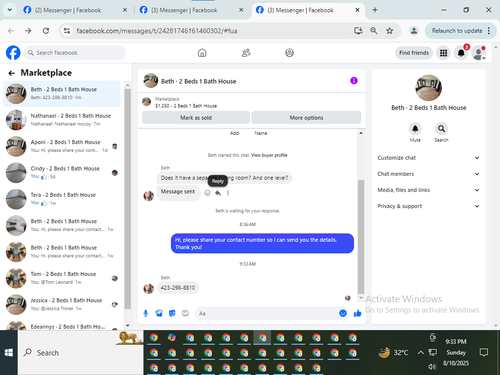Viewport: 500px width, 375px height.
Task: Open Chrome zoom magnifier icon
Action: coord(374,31)
